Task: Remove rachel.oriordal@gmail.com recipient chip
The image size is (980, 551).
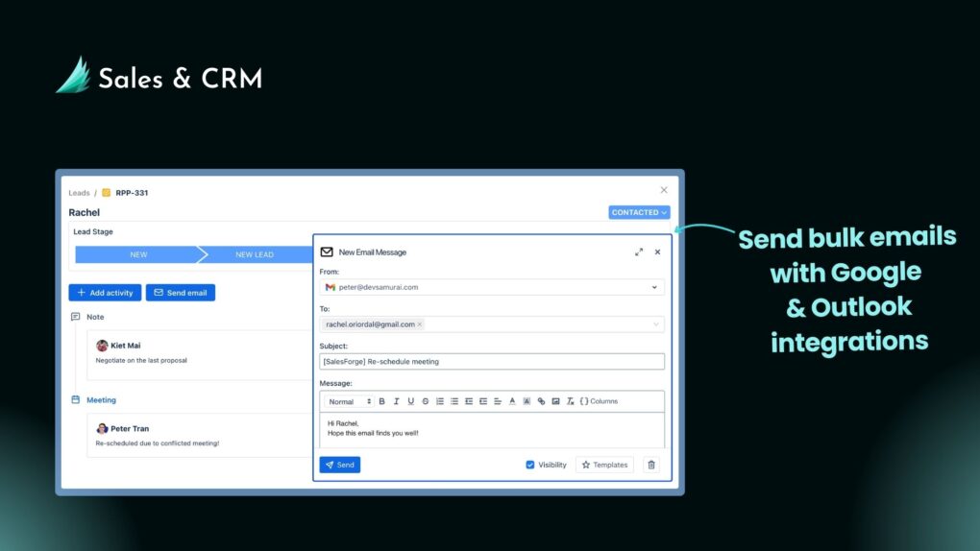Action: (x=419, y=324)
